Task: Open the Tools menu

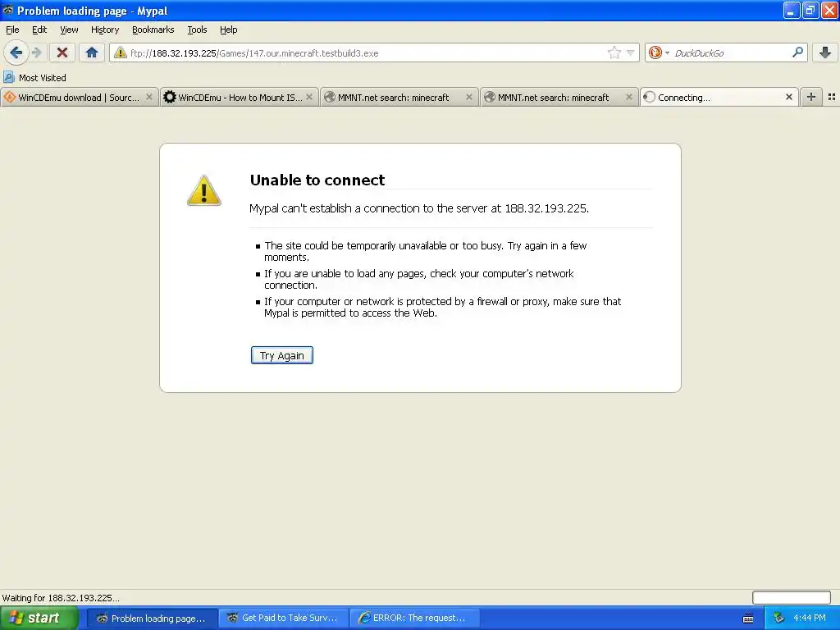Action: point(197,30)
